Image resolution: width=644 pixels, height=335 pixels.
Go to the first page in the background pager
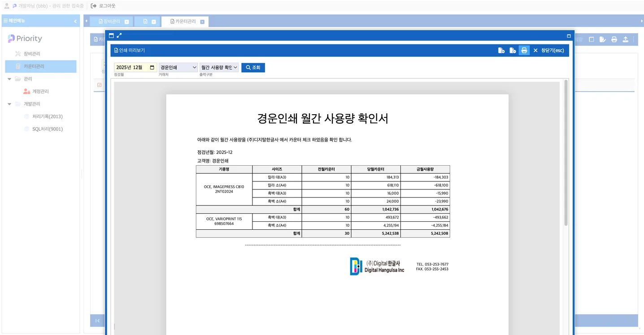point(97,320)
